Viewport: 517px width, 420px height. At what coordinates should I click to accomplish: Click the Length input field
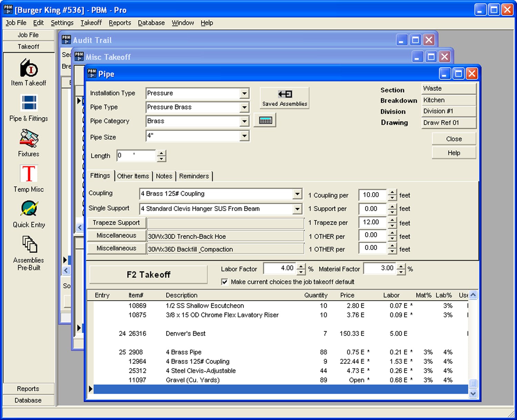coord(136,156)
